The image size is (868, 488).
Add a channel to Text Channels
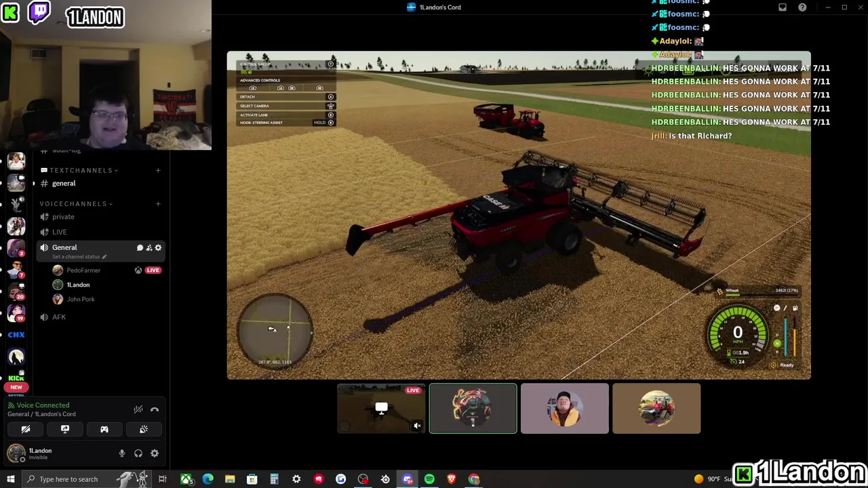158,170
